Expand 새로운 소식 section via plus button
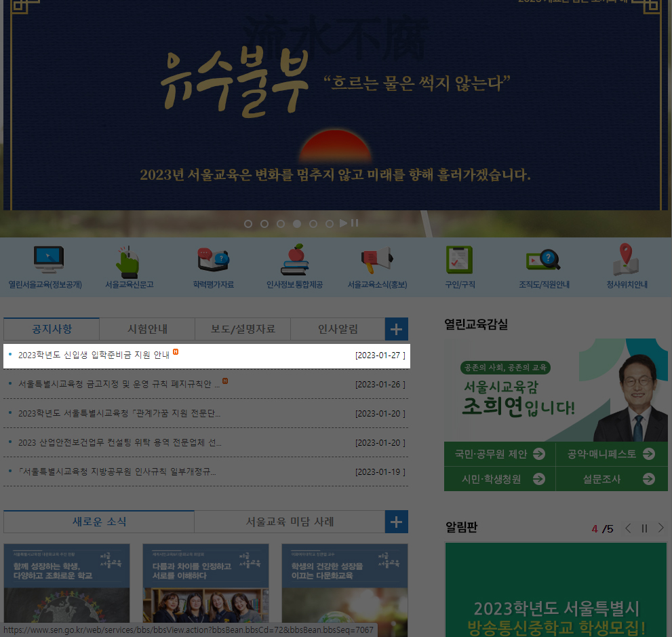Screen dimensions: 672x637 click(396, 522)
